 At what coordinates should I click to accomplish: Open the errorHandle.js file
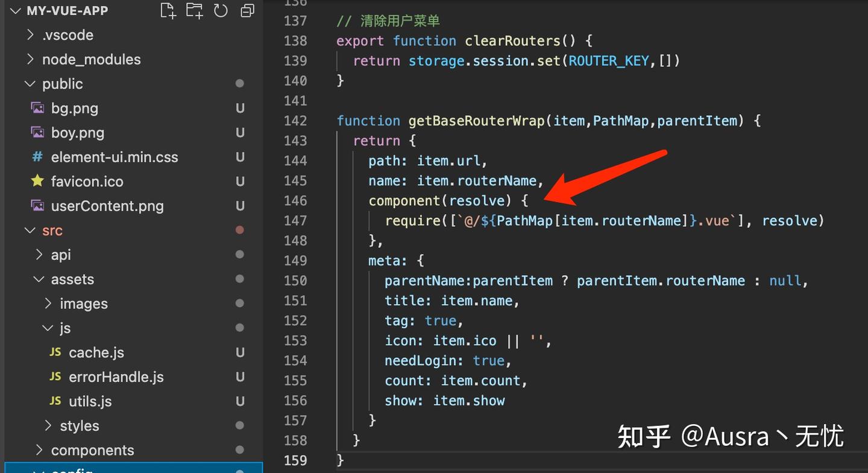116,376
